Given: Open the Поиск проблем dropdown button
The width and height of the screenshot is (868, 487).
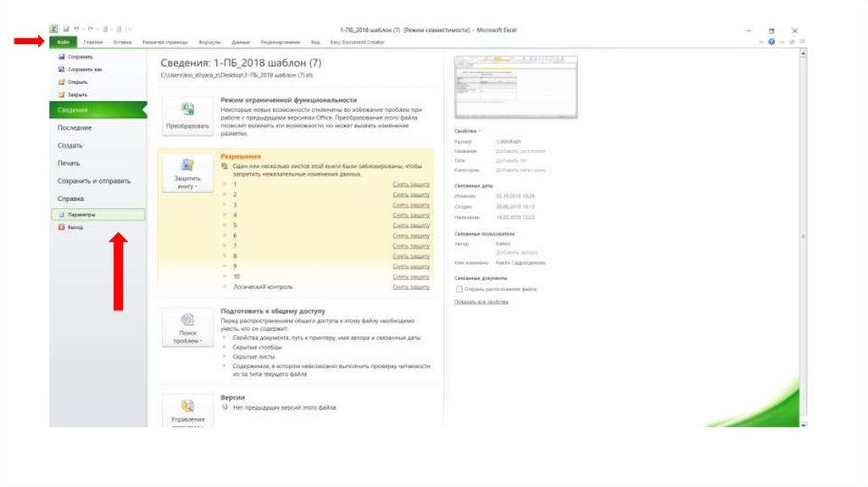Looking at the screenshot, I should pos(187,327).
